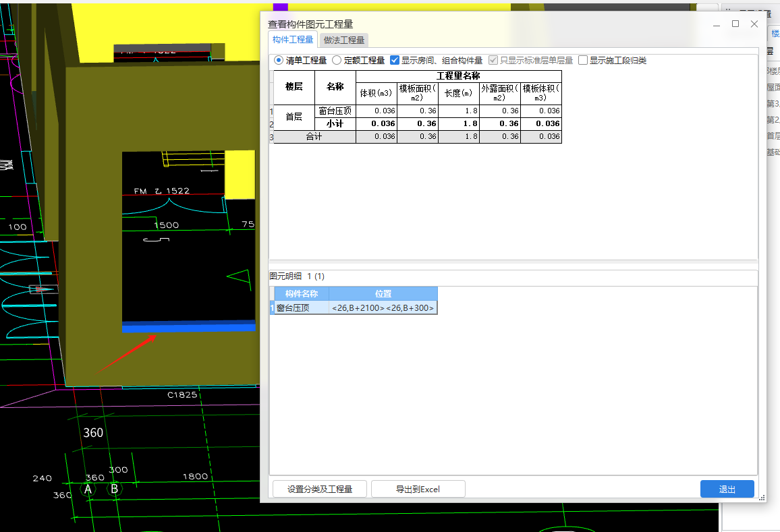Viewport: 780px width, 532px height.
Task: Click position <26,B+2100><26,B+300> cell
Action: pyautogui.click(x=383, y=307)
